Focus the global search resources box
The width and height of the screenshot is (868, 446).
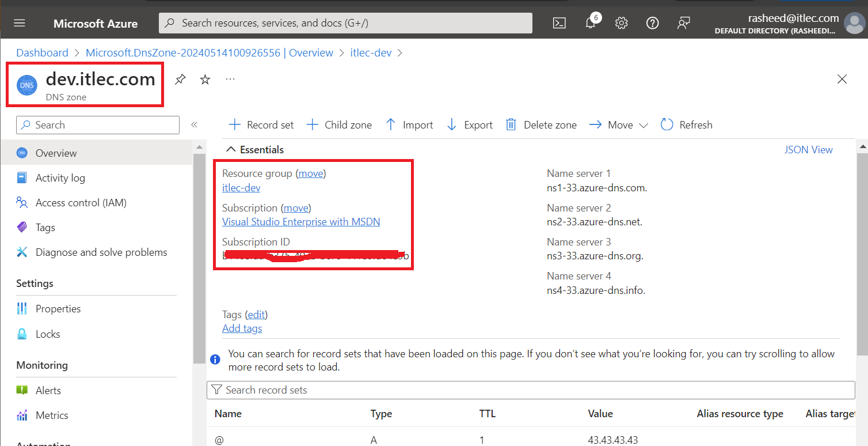point(345,23)
